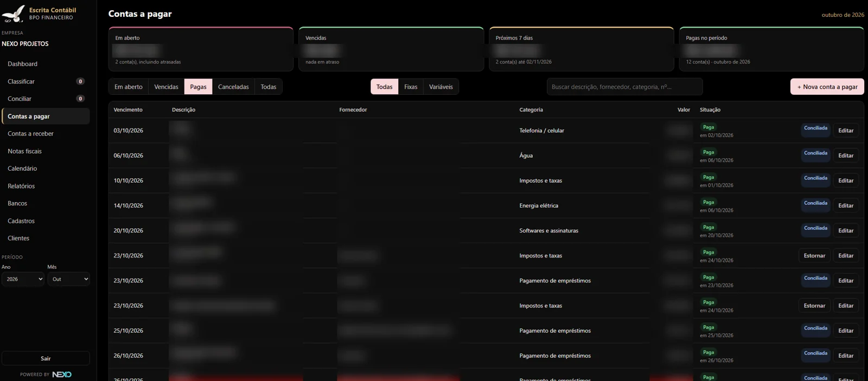Select the Pagas status tab
Viewport: 868px width, 381px height.
point(198,87)
